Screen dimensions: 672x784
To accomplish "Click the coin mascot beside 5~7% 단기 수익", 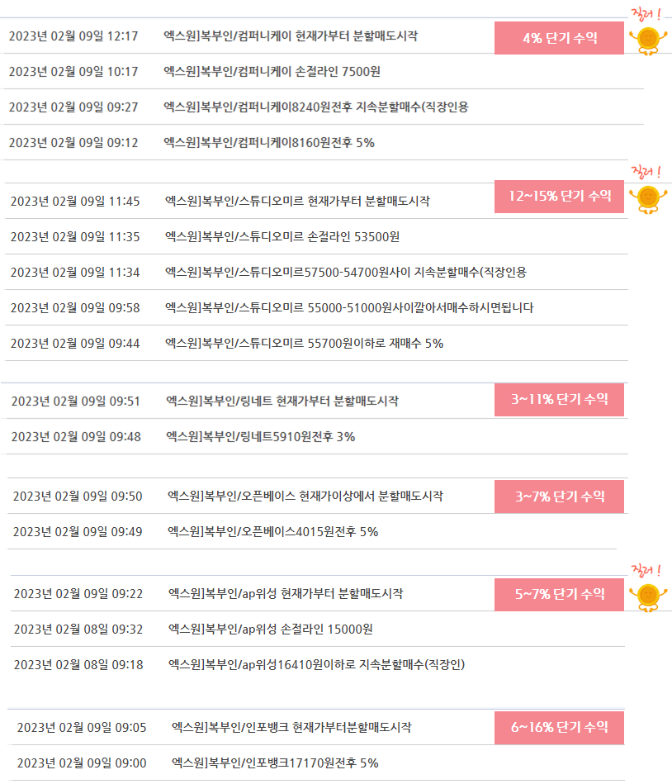I will click(648, 597).
